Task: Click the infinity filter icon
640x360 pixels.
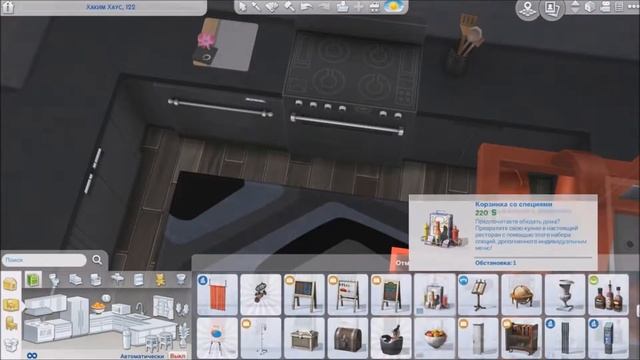Action: click(32, 356)
